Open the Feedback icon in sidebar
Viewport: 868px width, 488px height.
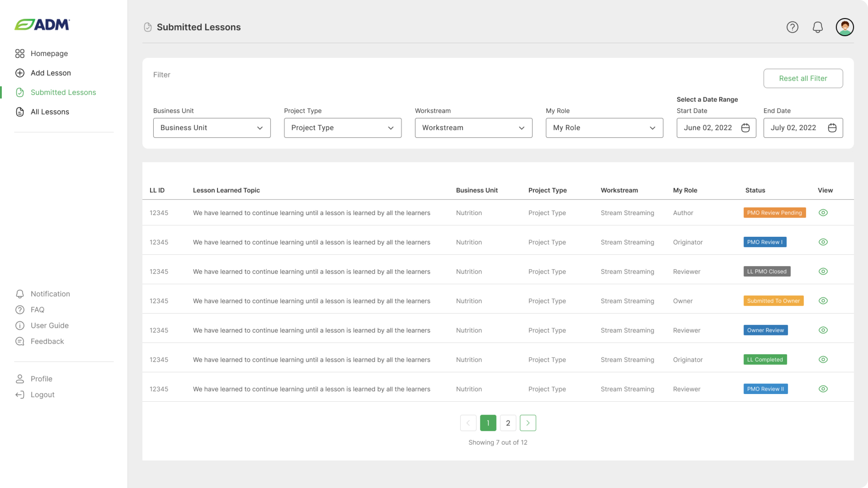[20, 341]
